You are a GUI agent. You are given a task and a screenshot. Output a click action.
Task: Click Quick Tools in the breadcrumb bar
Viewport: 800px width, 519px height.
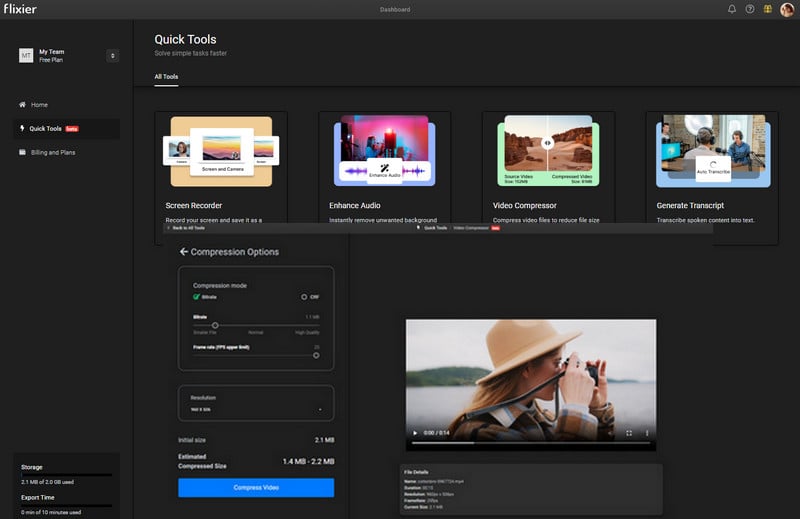[x=435, y=228]
